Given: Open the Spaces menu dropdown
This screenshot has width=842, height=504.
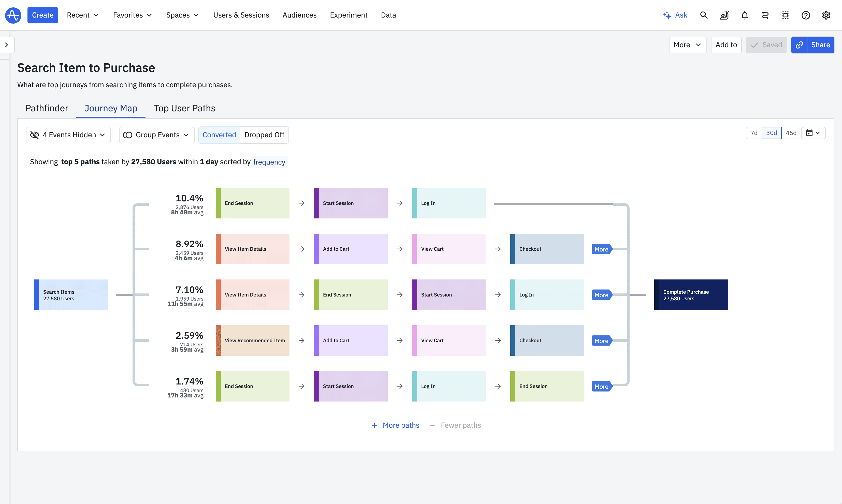Looking at the screenshot, I should coord(182,15).
